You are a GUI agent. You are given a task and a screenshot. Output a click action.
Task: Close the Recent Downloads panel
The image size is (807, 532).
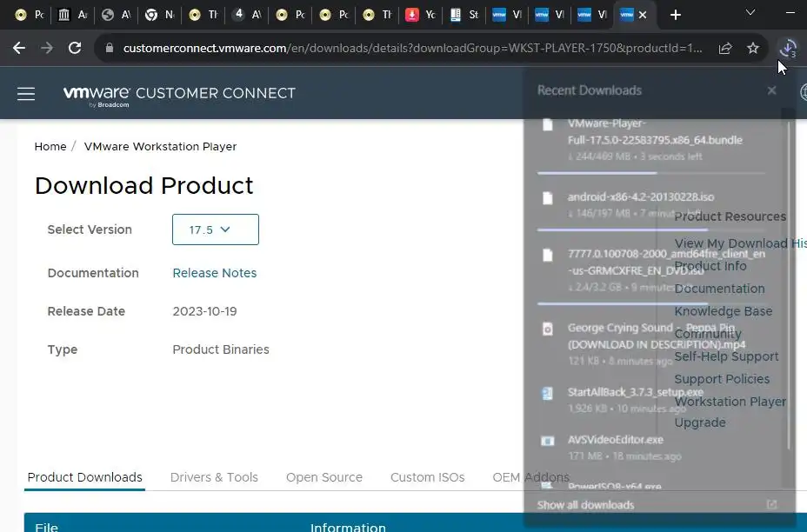pyautogui.click(x=771, y=90)
